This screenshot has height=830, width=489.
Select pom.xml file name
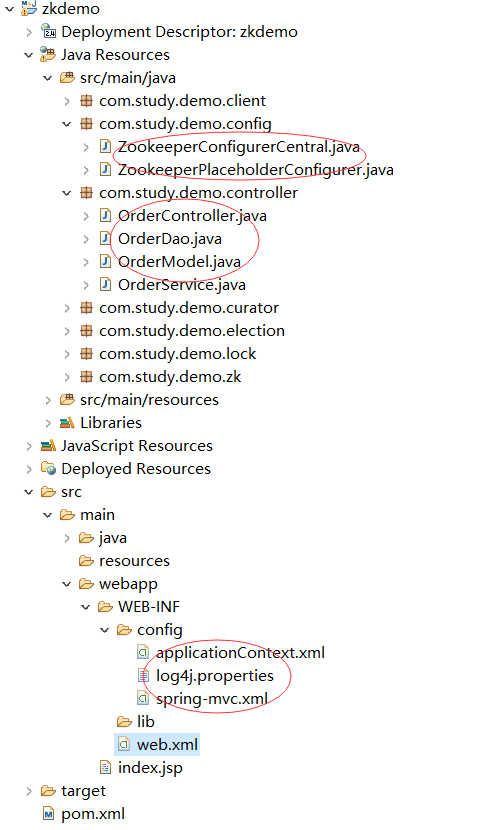(93, 814)
